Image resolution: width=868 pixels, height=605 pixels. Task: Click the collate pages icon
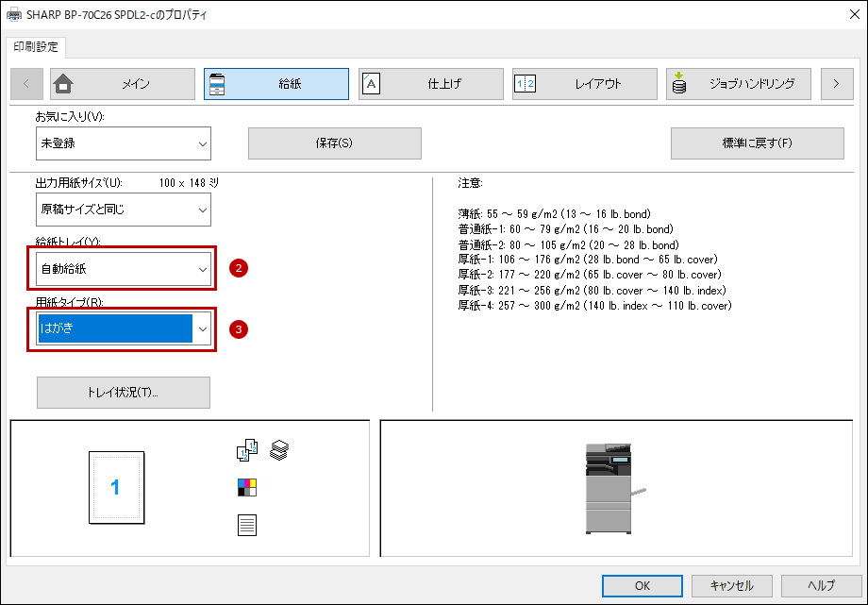pyautogui.click(x=247, y=450)
